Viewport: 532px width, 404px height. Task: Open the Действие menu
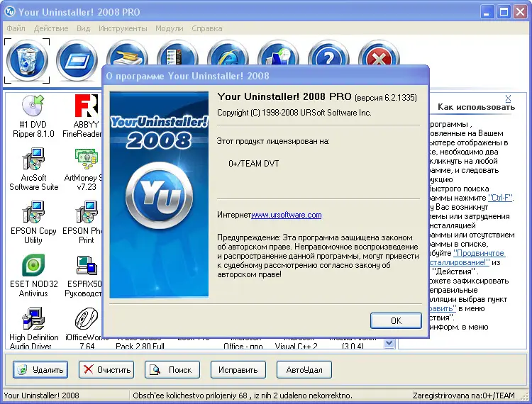51,28
